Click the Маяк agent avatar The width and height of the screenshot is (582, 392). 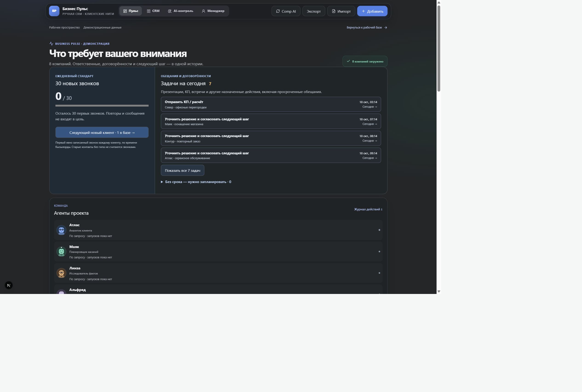61,251
